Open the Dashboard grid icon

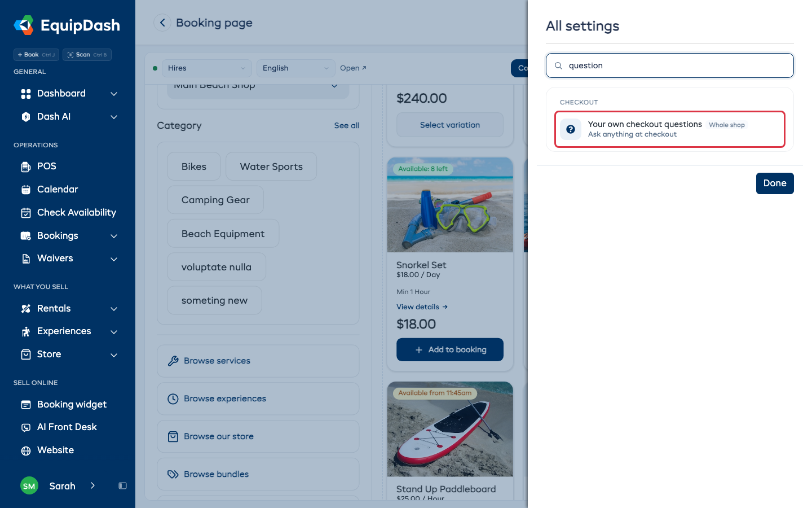coord(26,94)
